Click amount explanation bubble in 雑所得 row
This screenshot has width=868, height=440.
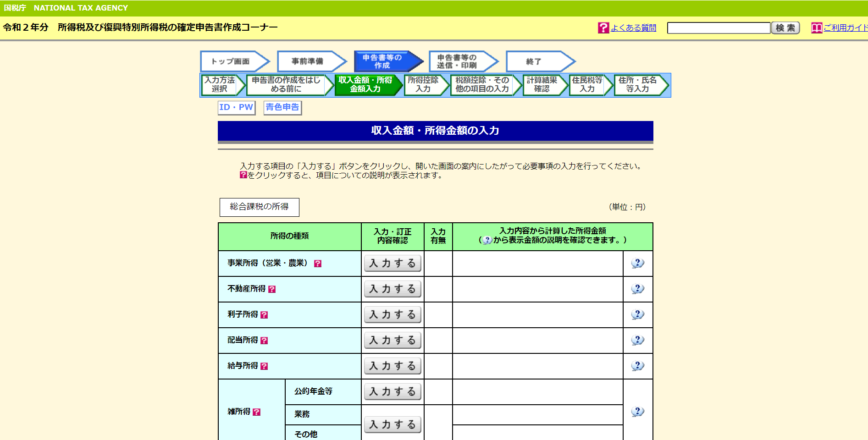pos(637,412)
